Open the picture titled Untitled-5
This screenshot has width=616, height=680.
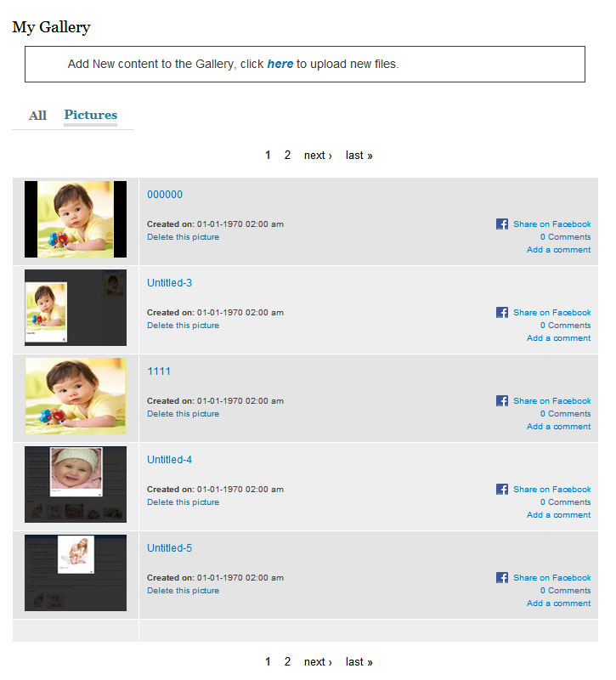[x=169, y=548]
